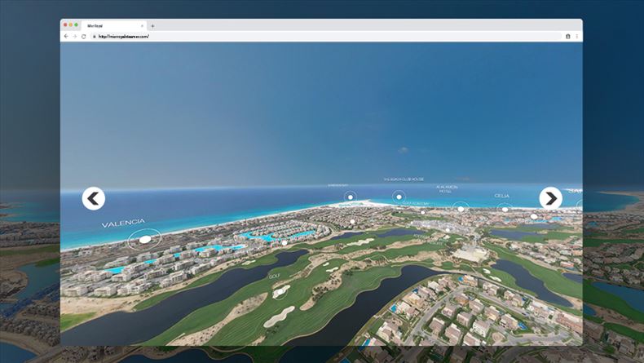Select the hotspot dot by the turquoise lagoon
Screen dimensions: 644x363
click(285, 243)
